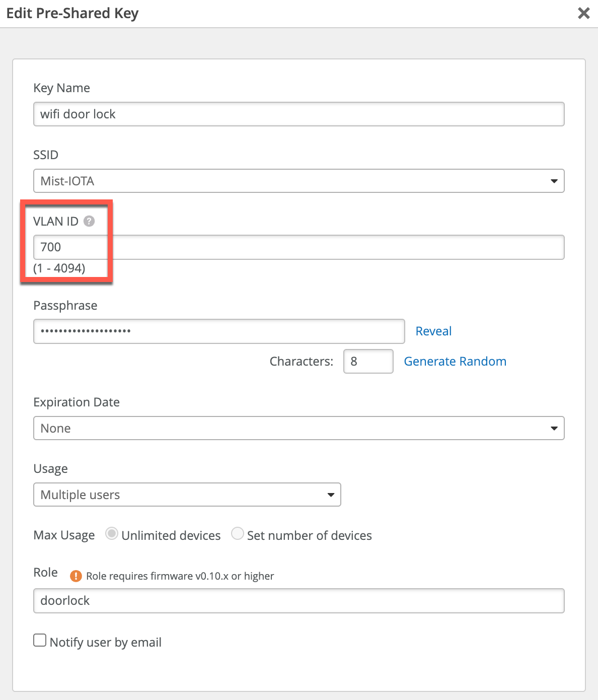598x700 pixels.
Task: Click the orange Role firmware warning icon
Action: (x=76, y=576)
